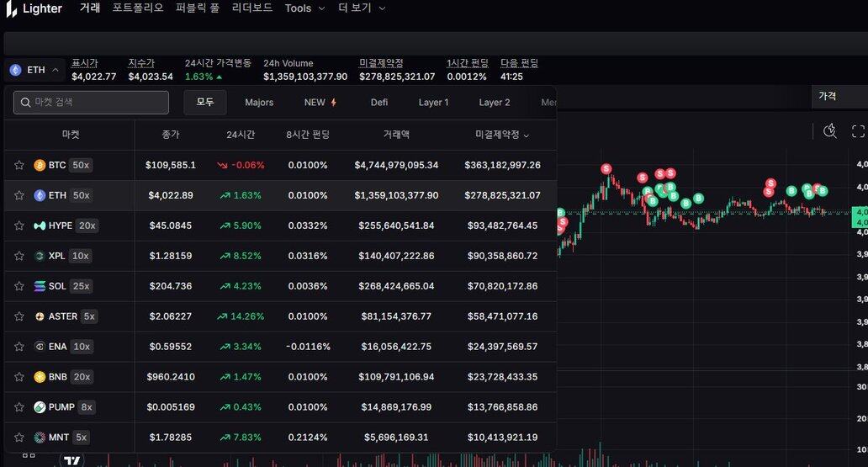Click the TradingView logo

point(72,460)
